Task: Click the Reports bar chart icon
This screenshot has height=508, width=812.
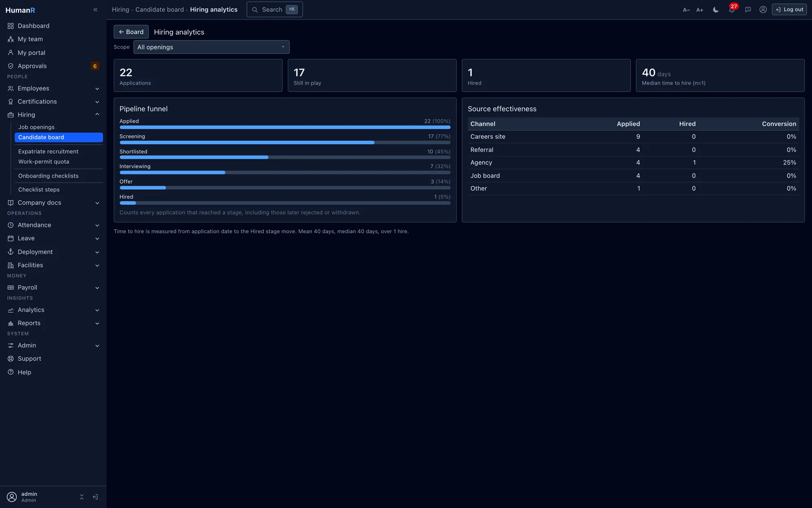Action: coord(11,323)
